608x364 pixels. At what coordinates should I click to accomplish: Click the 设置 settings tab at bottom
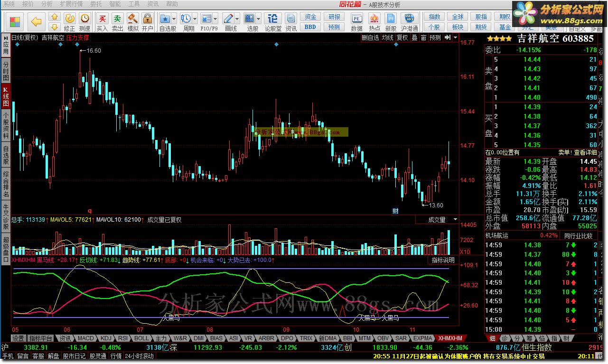click(x=18, y=338)
